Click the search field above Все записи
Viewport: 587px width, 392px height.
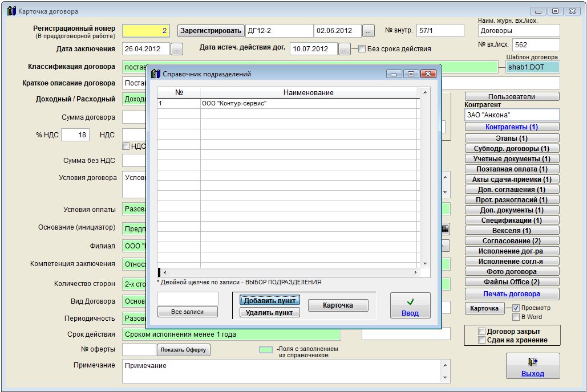tap(187, 299)
